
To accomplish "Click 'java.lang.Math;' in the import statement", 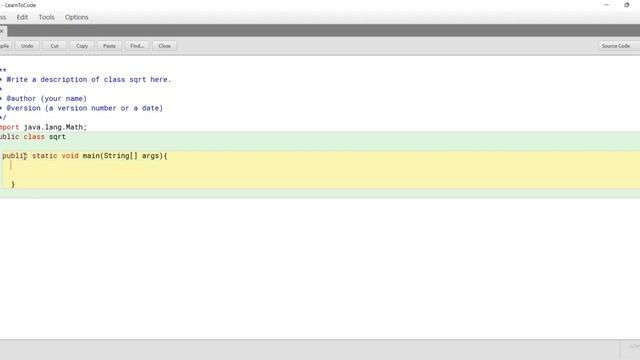I will pos(55,127).
